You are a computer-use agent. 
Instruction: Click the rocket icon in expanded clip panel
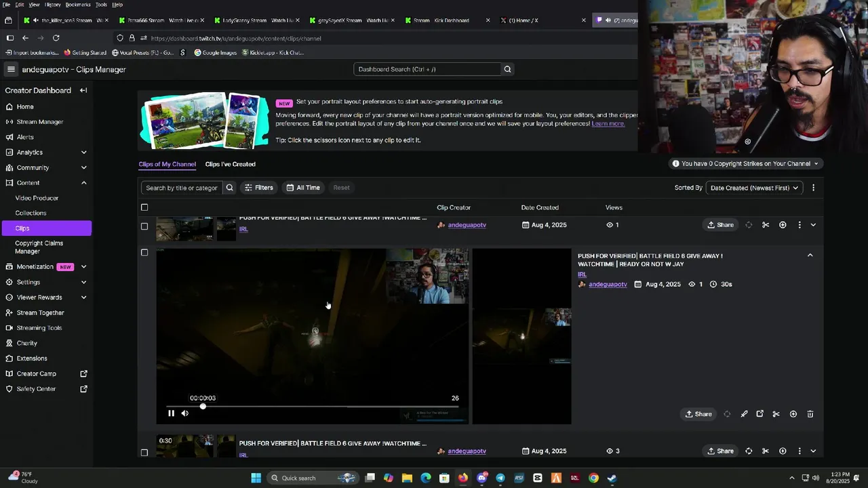click(x=744, y=414)
